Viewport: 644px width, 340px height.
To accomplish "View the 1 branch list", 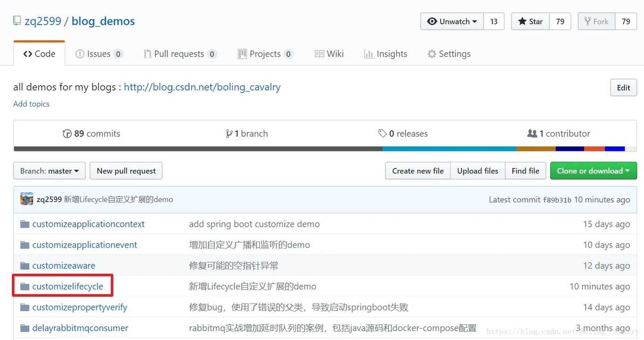I will tap(247, 133).
